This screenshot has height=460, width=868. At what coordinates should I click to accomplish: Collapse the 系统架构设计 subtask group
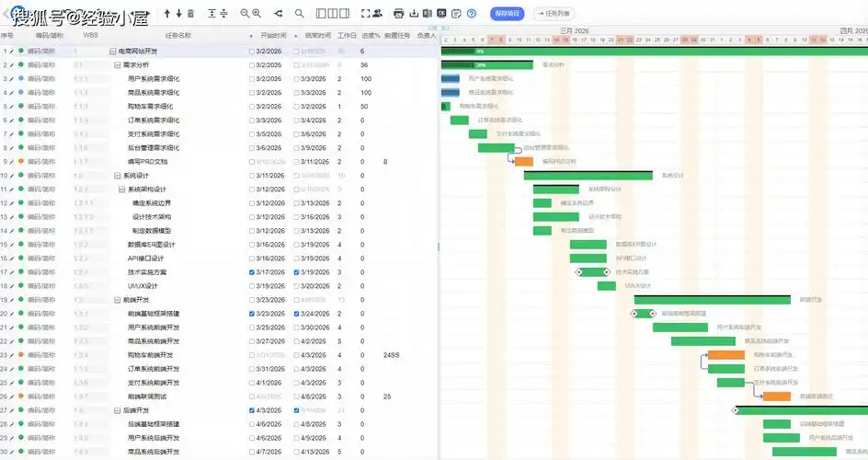(x=122, y=190)
